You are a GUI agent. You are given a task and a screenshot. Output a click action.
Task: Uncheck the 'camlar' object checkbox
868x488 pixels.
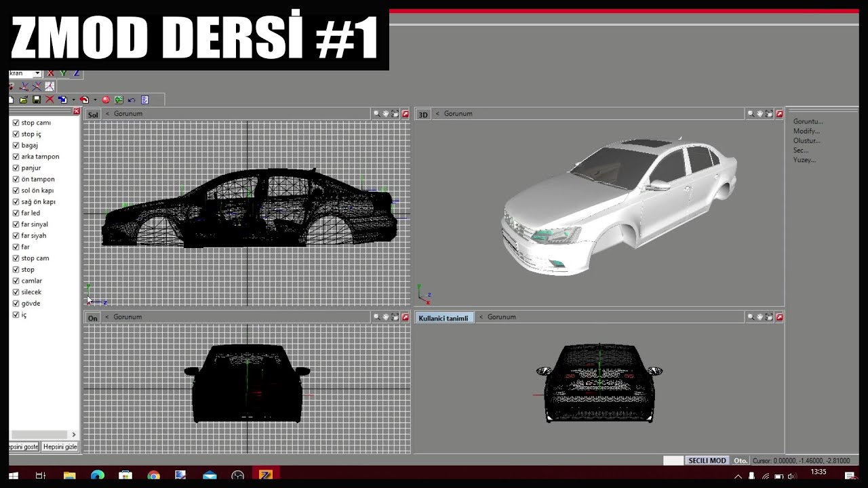tap(16, 281)
